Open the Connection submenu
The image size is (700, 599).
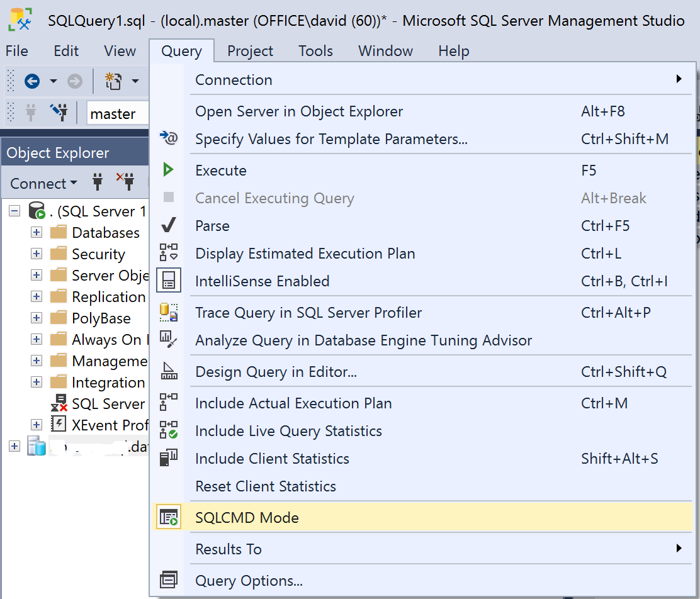pyautogui.click(x=421, y=79)
